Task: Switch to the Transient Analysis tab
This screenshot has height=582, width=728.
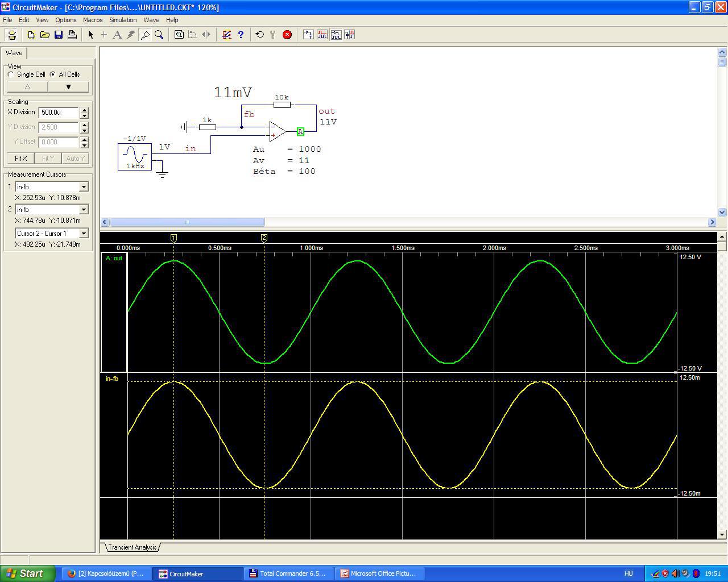Action: tap(132, 547)
